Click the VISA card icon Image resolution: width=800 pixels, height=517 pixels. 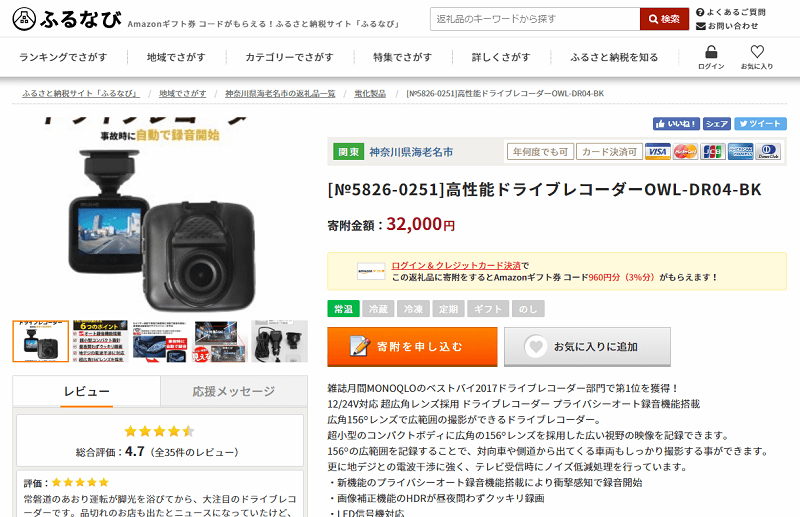[x=658, y=152]
